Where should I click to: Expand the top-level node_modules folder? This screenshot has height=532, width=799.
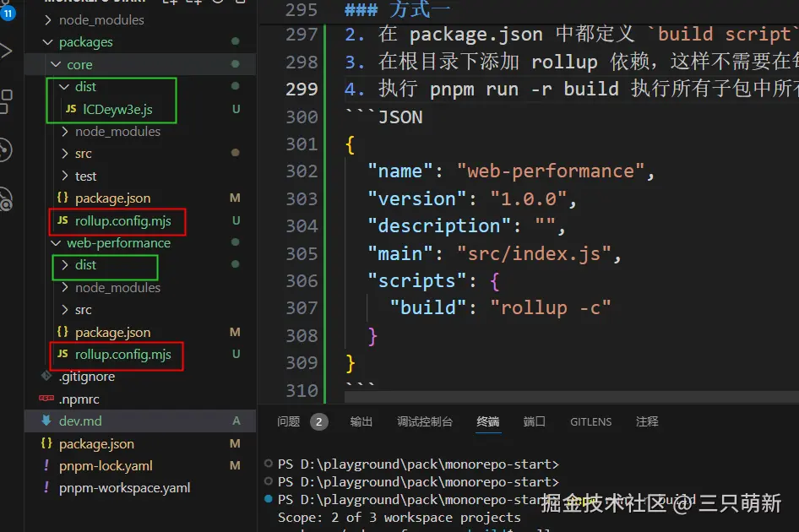[x=47, y=20]
